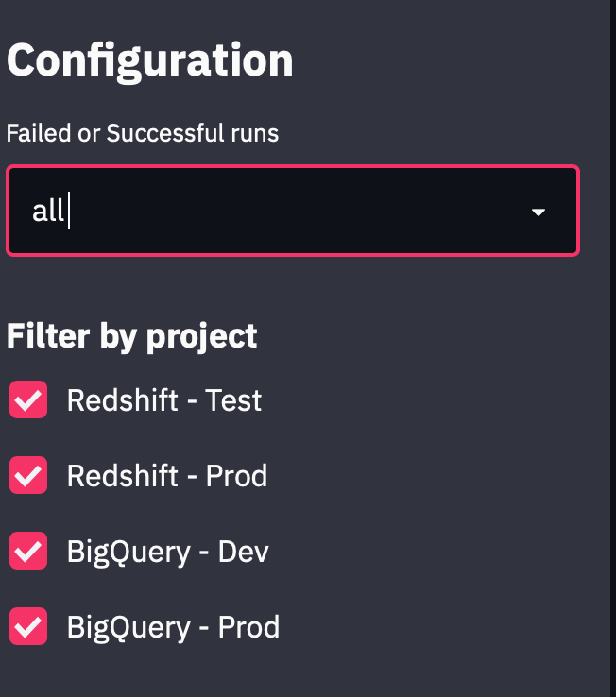Click the 'BigQuery - Dev' label text
Image resolution: width=616 pixels, height=697 pixels.
[167, 551]
